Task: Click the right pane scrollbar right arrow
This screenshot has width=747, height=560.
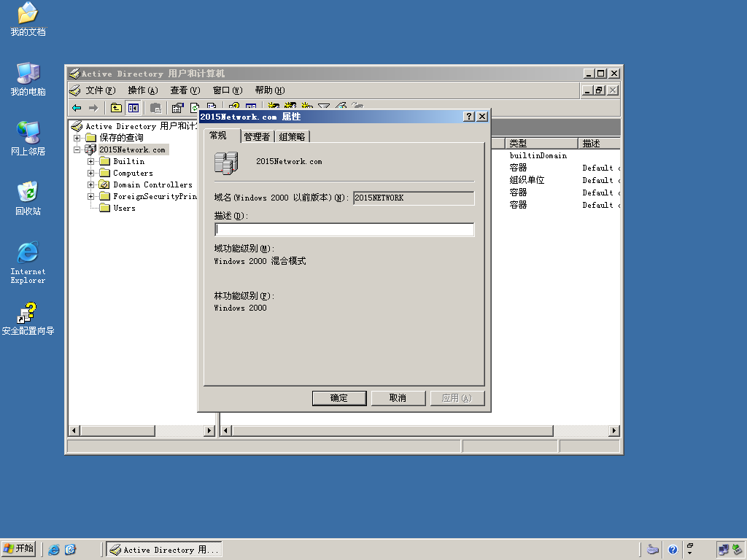Action: (614, 430)
